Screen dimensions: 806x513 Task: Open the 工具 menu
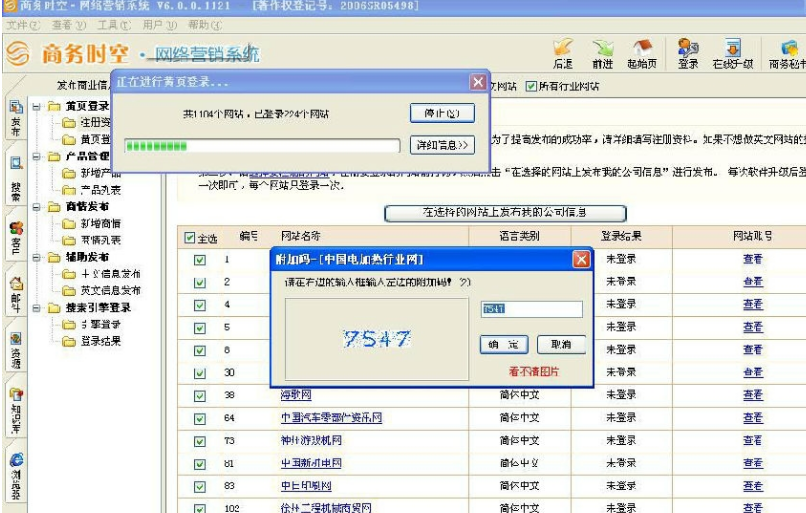pos(114,25)
